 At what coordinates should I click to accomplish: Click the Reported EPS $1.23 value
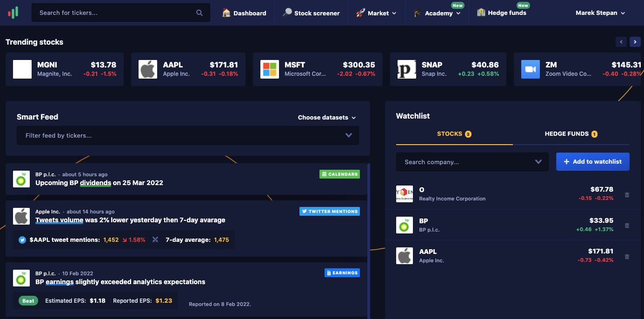[x=164, y=301]
